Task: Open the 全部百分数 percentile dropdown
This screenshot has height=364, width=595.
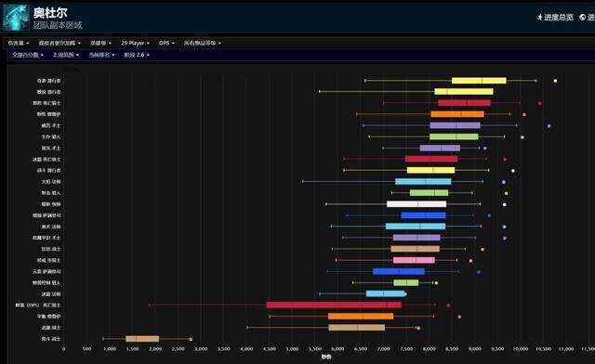Action: tap(27, 55)
